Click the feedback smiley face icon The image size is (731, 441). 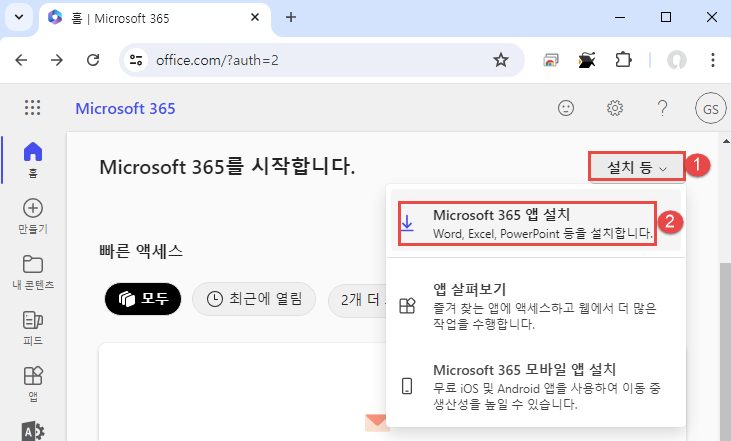(566, 108)
